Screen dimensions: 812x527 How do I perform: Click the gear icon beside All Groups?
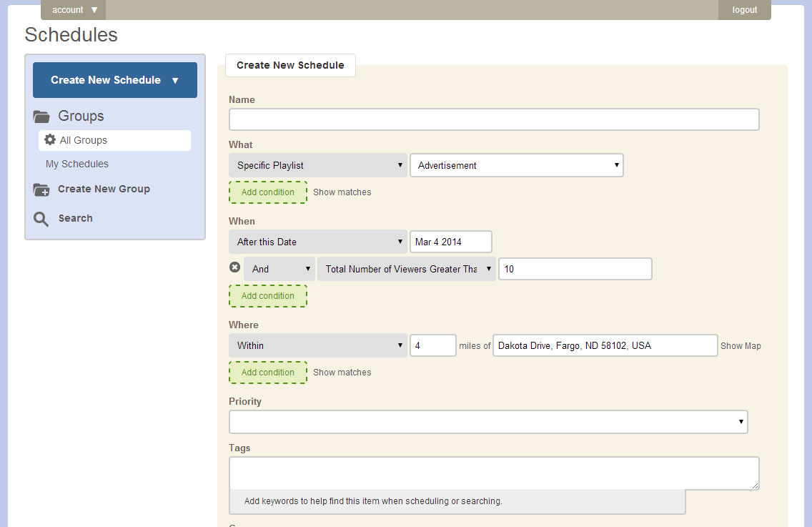tap(50, 139)
